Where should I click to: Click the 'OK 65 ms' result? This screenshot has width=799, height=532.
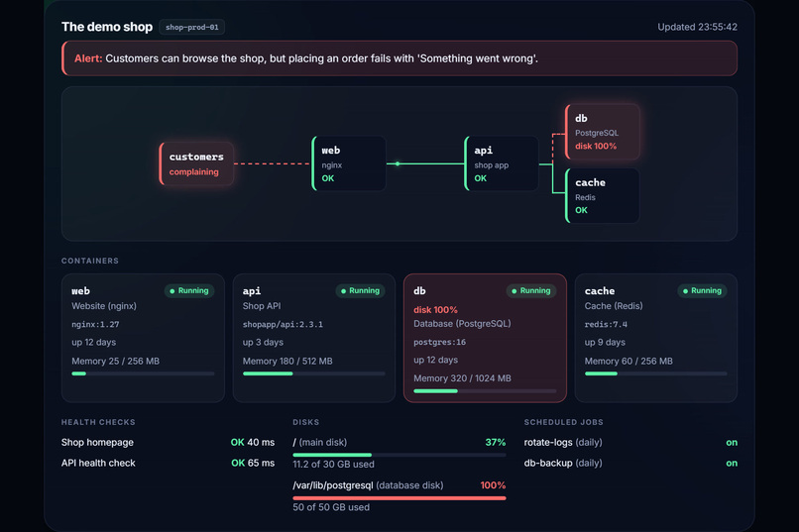coord(253,464)
